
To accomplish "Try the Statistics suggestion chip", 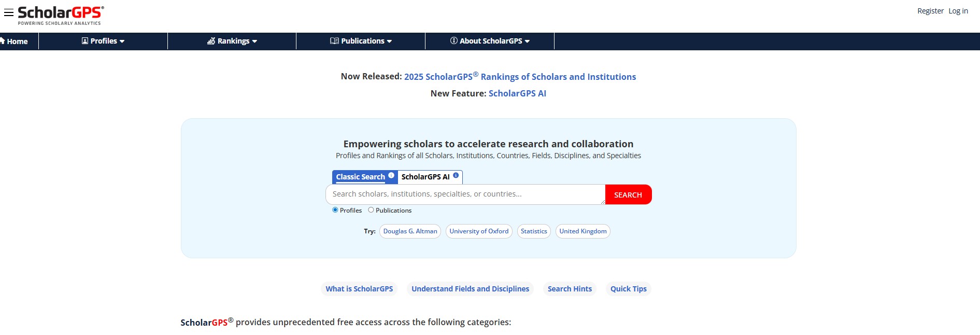I will 534,231.
